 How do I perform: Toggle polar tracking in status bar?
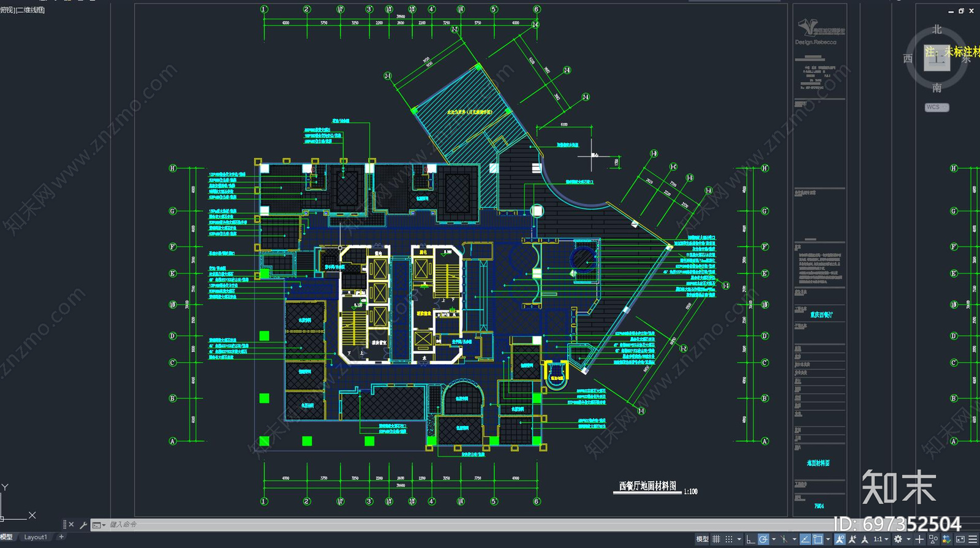click(x=763, y=539)
